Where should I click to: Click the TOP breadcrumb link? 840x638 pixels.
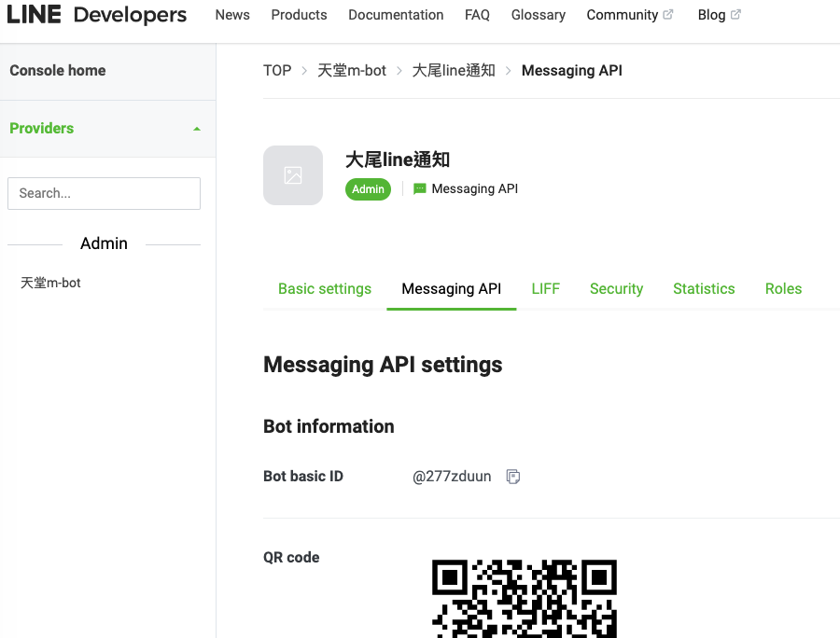point(276,70)
